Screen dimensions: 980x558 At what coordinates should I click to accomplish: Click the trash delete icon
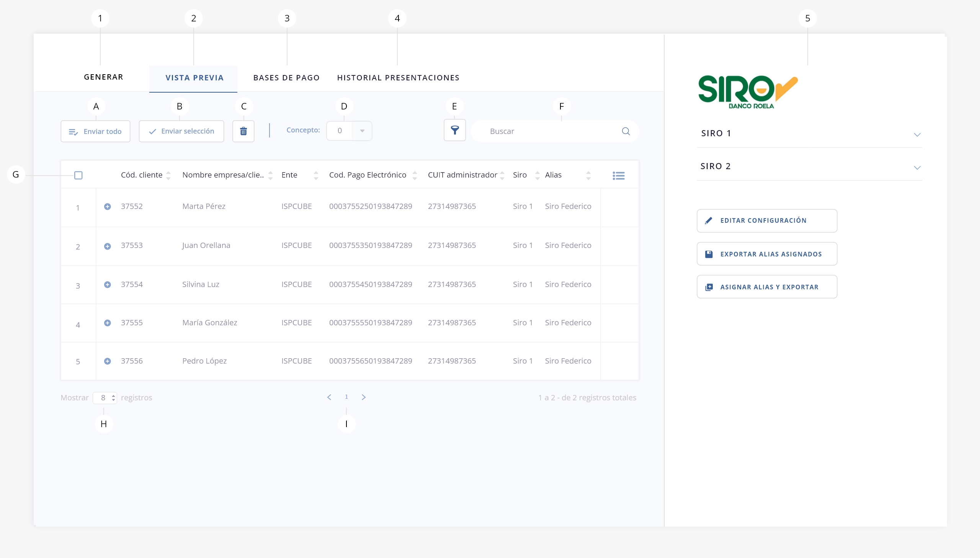pos(243,131)
